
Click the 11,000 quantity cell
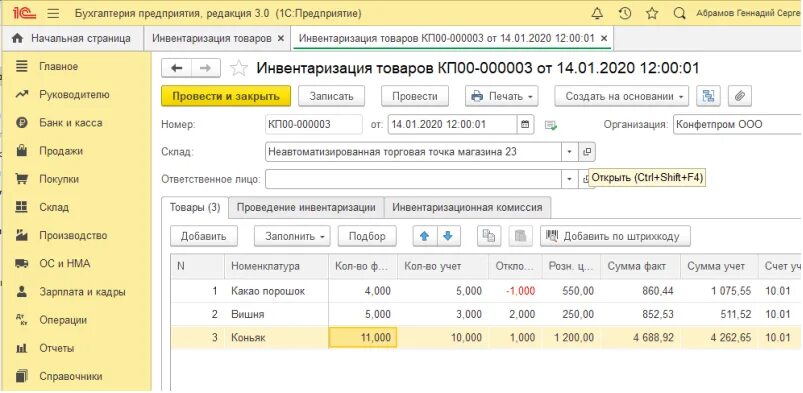coord(363,337)
